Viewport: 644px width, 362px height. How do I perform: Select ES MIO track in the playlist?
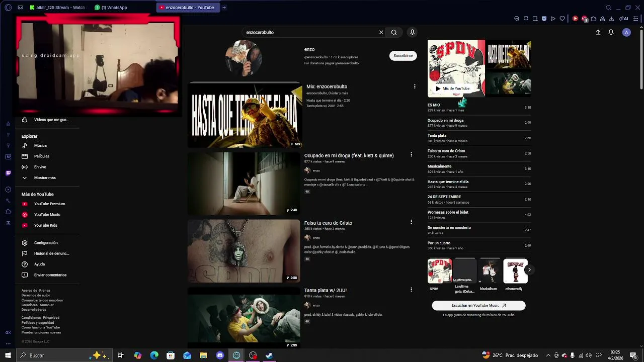[x=479, y=108]
